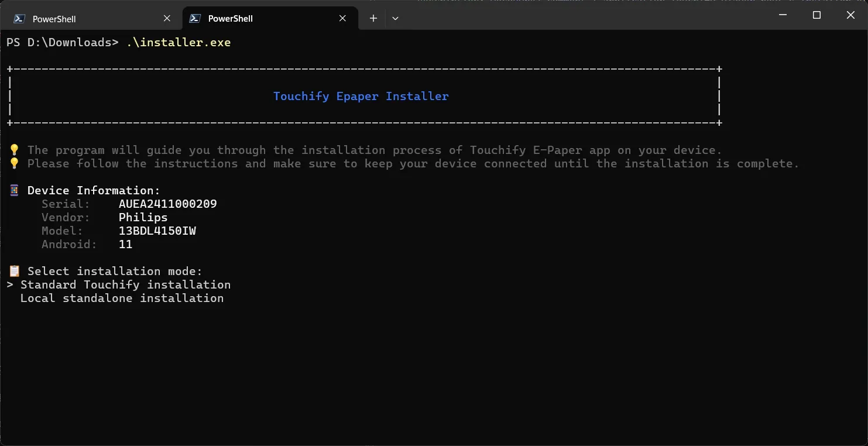The width and height of the screenshot is (868, 446).
Task: Click the Vendor: label
Action: click(66, 218)
